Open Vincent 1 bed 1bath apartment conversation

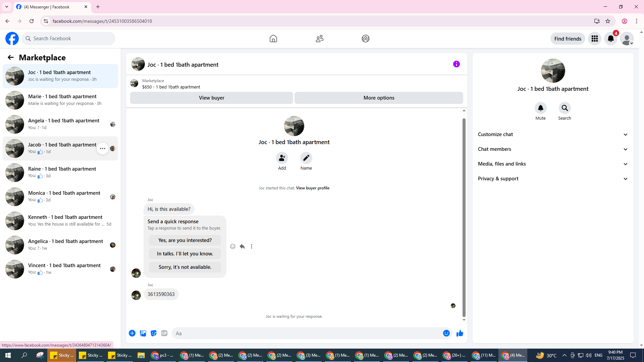coord(60,269)
